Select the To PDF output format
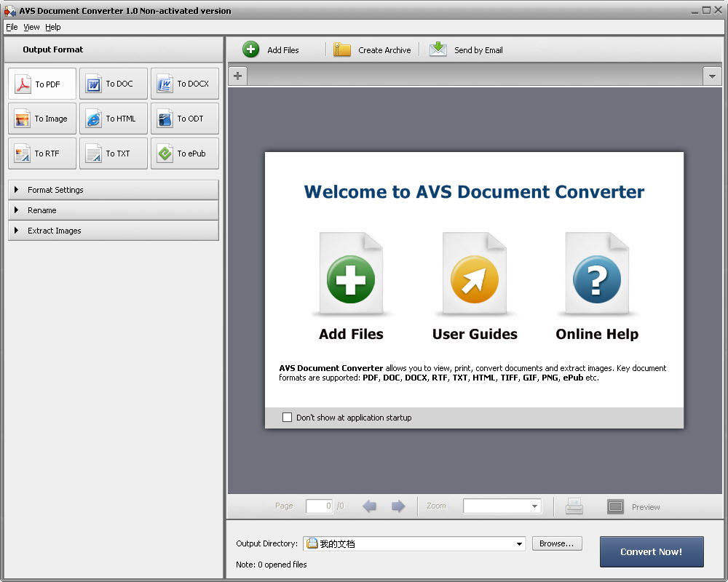The height and width of the screenshot is (582, 728). coord(41,84)
